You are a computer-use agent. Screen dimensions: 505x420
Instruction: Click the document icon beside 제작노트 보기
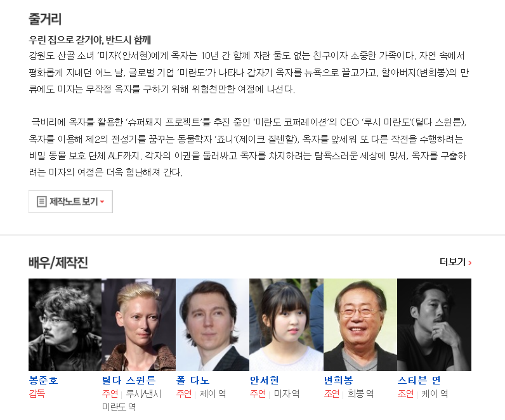coord(41,202)
